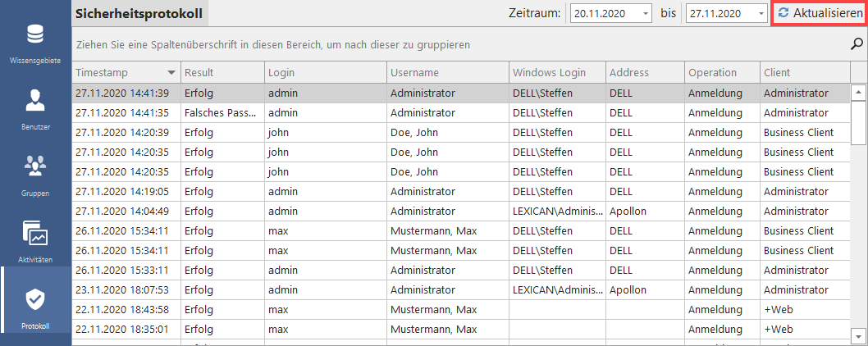Sort by the Windows Login column
The image size is (868, 346).
tap(549, 73)
